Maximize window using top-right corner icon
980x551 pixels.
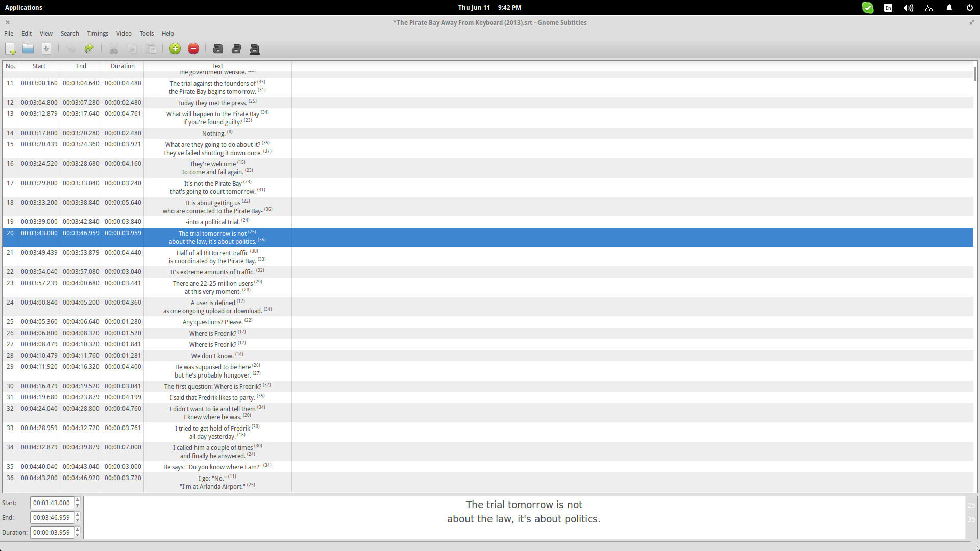click(x=972, y=22)
